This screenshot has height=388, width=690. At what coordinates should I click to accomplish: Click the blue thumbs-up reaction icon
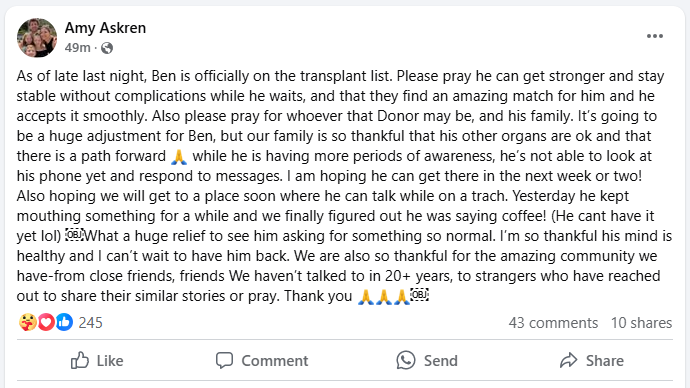point(64,322)
